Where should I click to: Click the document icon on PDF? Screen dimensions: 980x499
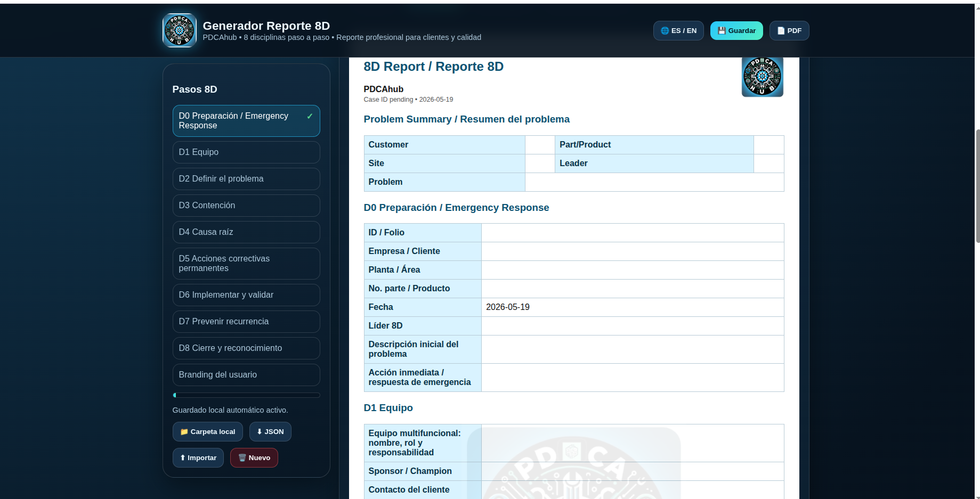click(781, 31)
